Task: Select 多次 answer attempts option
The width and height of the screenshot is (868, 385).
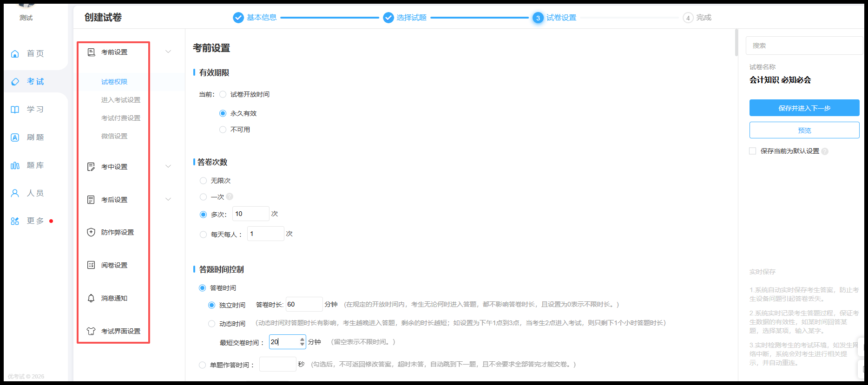Action: tap(203, 215)
